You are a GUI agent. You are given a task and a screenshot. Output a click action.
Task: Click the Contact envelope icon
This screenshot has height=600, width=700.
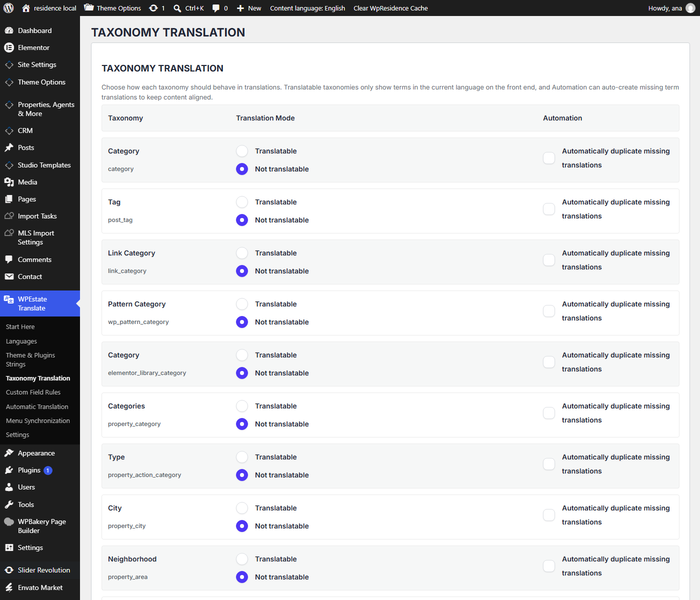[9, 276]
